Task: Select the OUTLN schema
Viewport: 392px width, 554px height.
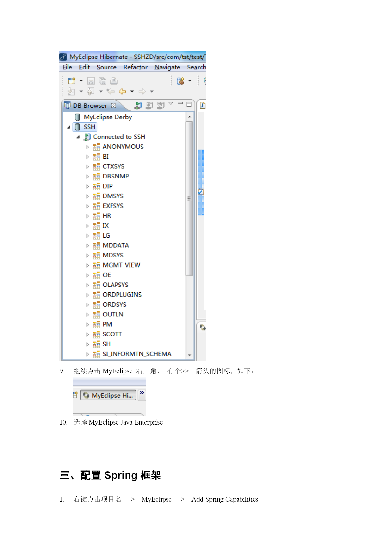Action: (x=113, y=315)
